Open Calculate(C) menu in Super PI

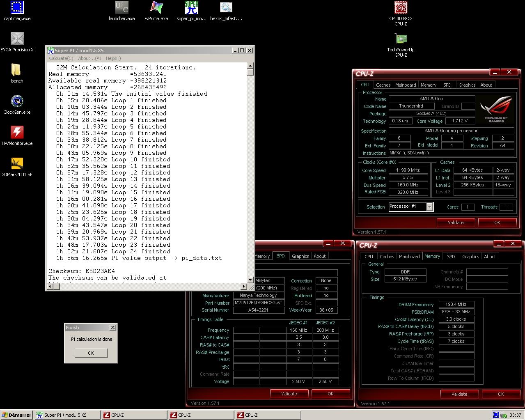coord(61,58)
